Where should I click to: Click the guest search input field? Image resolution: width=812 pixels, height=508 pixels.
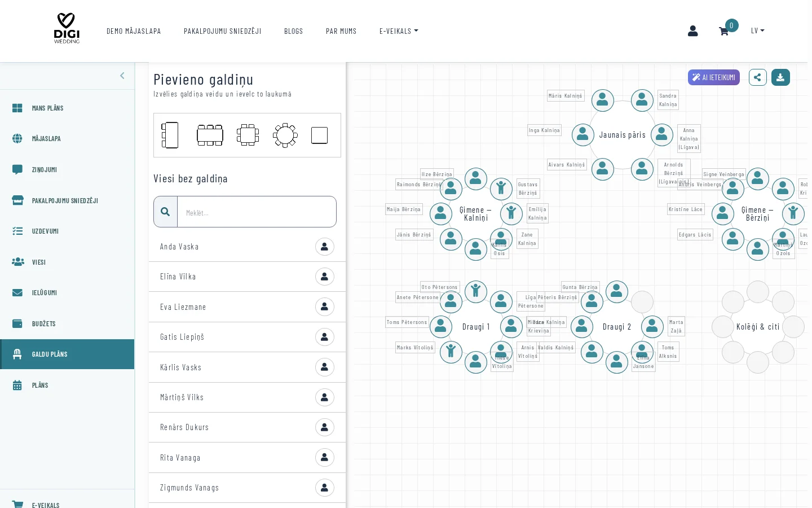[x=257, y=212]
